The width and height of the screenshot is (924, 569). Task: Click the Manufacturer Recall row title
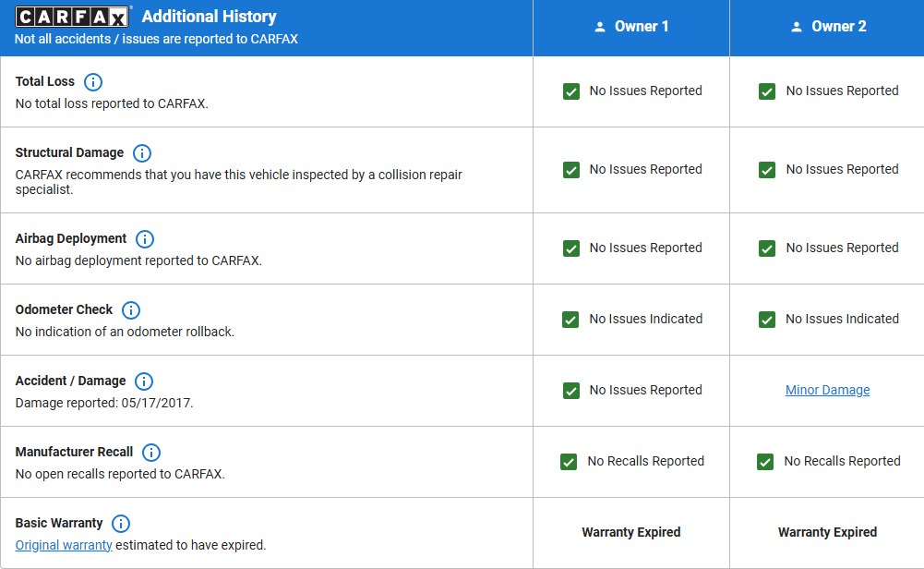coord(74,452)
